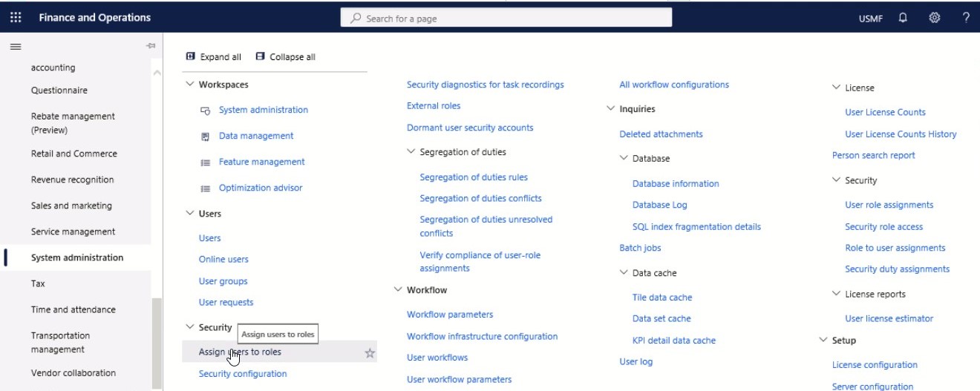Open the settings gear icon

click(x=935, y=18)
